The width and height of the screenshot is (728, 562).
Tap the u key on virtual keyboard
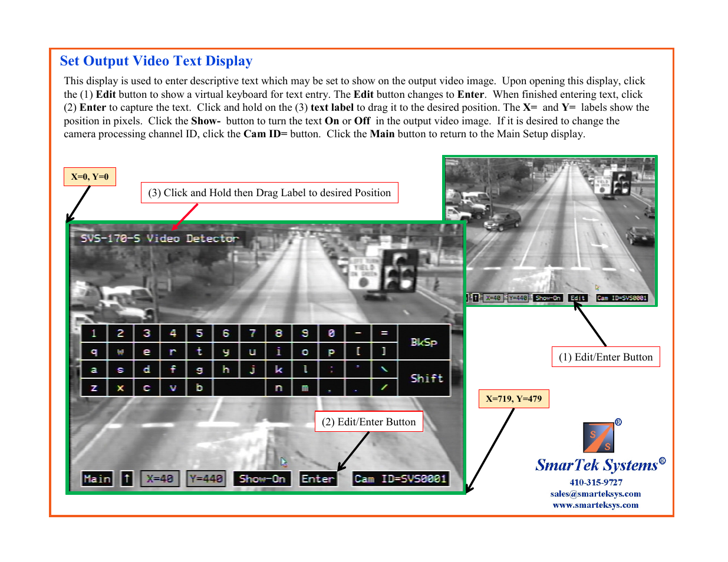click(252, 352)
